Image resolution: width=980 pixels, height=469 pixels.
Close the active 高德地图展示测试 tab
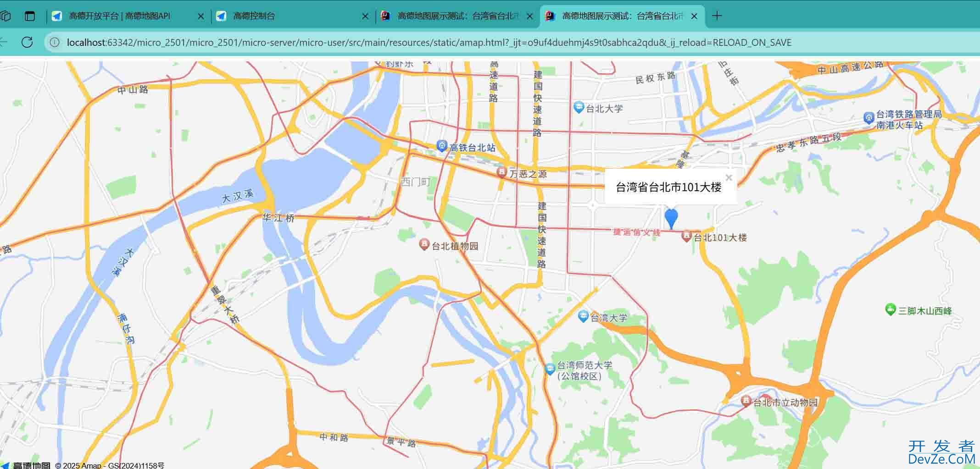[694, 17]
